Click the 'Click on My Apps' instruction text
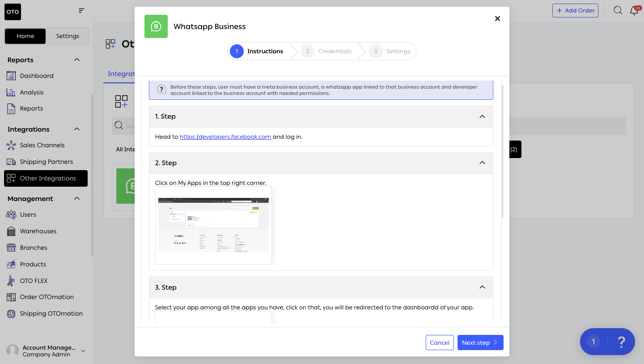Viewport: 644px width, 364px height. click(211, 183)
